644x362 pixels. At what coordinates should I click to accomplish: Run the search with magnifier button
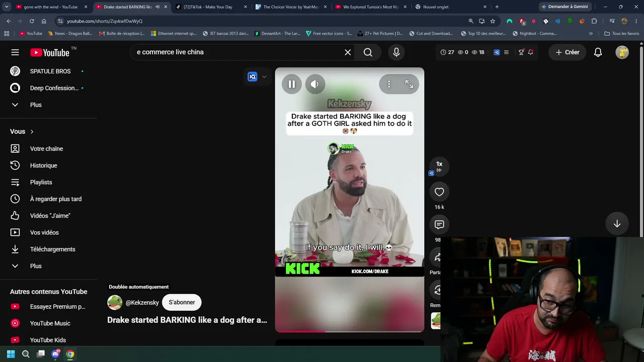[x=368, y=52]
